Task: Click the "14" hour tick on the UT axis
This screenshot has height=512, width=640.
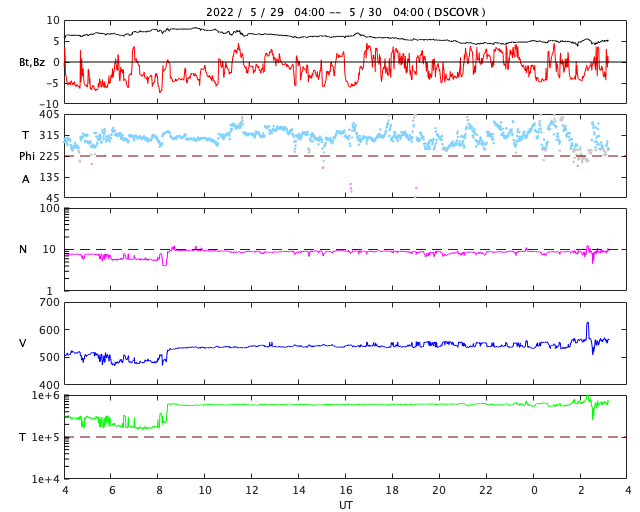Action: 299,490
